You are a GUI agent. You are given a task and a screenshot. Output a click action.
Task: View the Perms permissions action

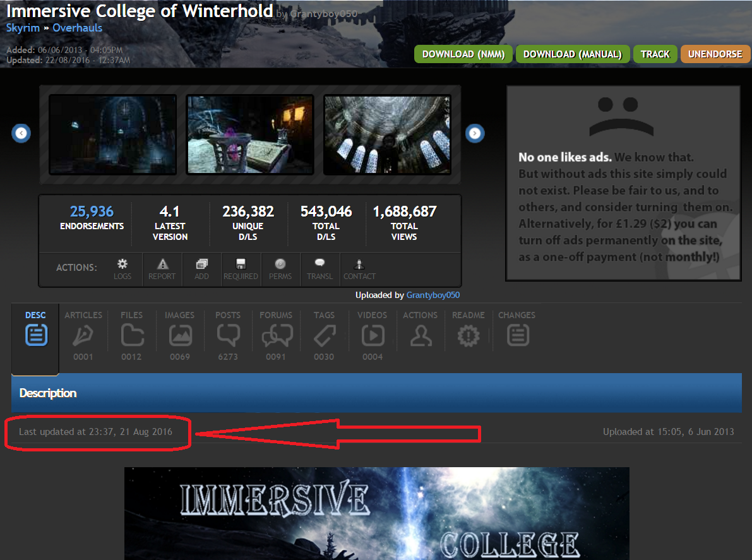[x=280, y=269]
